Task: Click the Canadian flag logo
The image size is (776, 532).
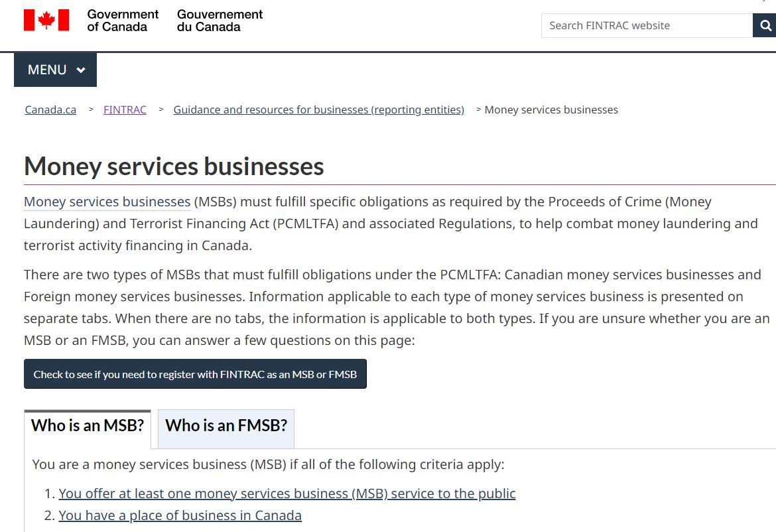Action: 46,21
